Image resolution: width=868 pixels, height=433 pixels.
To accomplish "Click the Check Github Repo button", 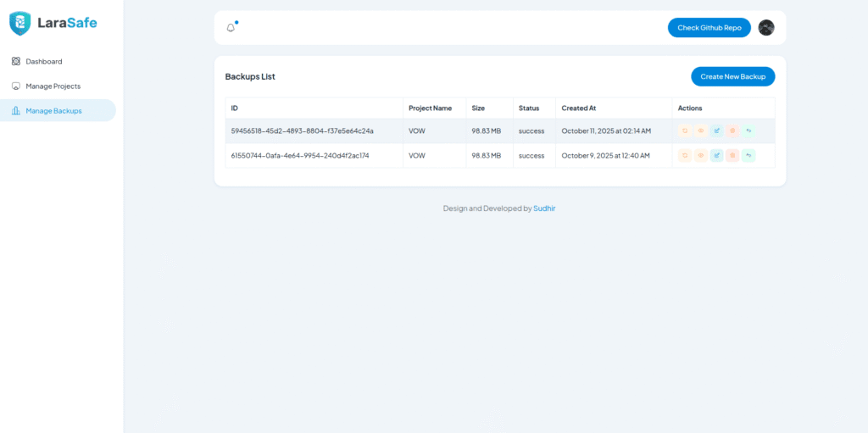I will click(x=709, y=28).
